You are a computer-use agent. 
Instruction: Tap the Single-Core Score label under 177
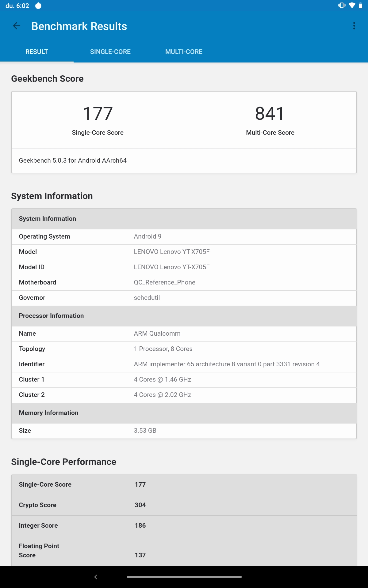point(98,133)
